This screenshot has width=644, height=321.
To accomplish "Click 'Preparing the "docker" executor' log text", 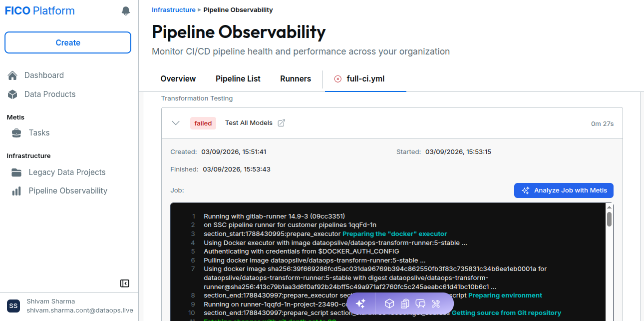I will [394, 234].
